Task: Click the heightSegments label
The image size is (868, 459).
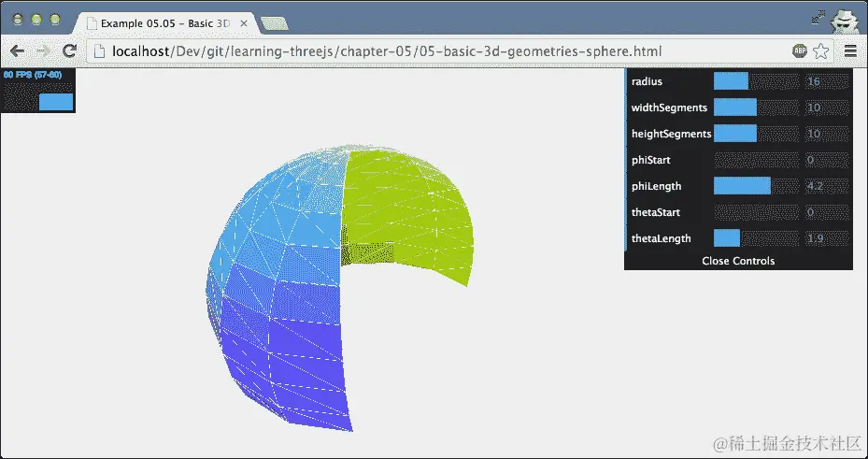Action: (672, 134)
